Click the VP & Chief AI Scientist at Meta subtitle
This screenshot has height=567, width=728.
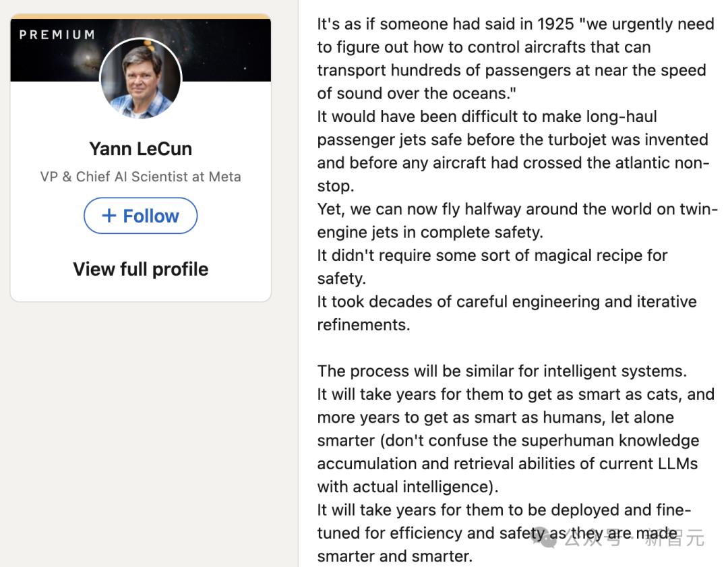tap(140, 177)
